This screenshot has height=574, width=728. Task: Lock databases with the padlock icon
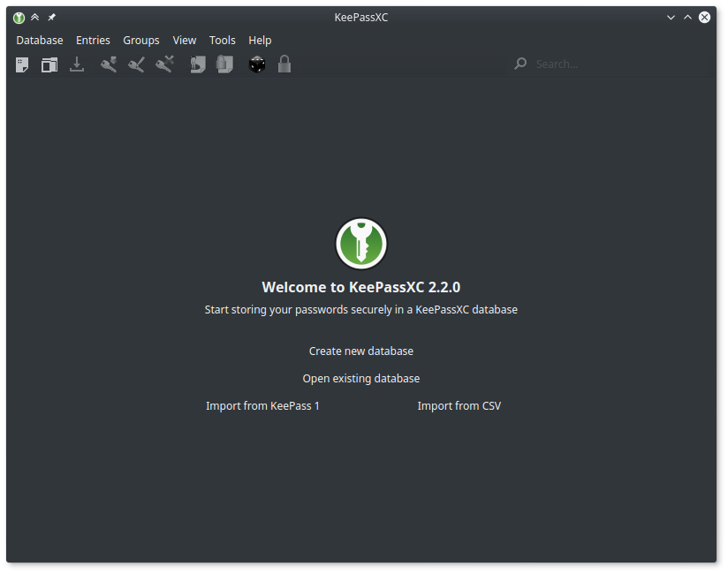(x=284, y=64)
